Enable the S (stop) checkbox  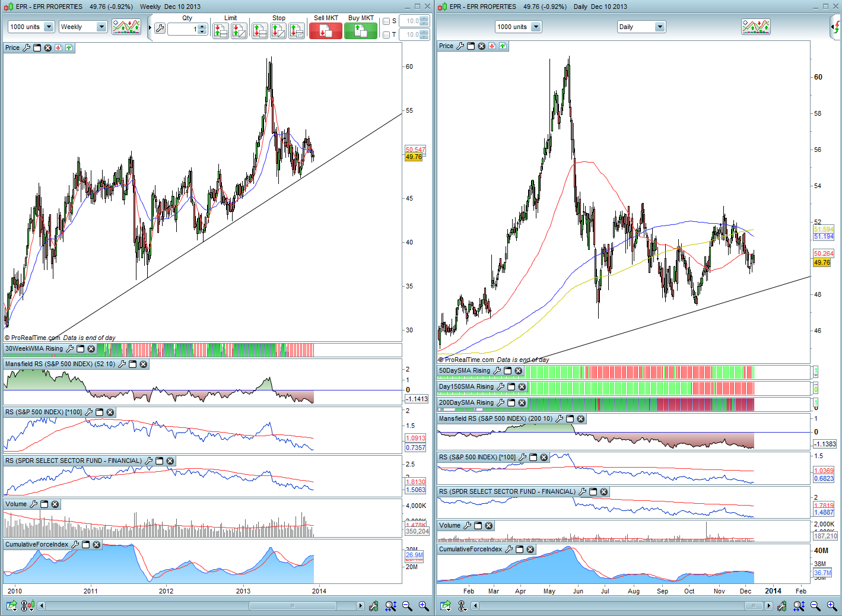coord(386,21)
